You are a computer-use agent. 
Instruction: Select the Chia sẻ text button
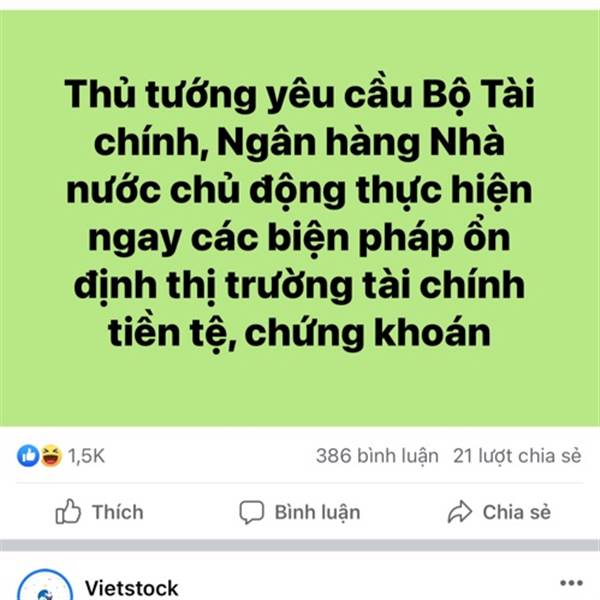517,512
